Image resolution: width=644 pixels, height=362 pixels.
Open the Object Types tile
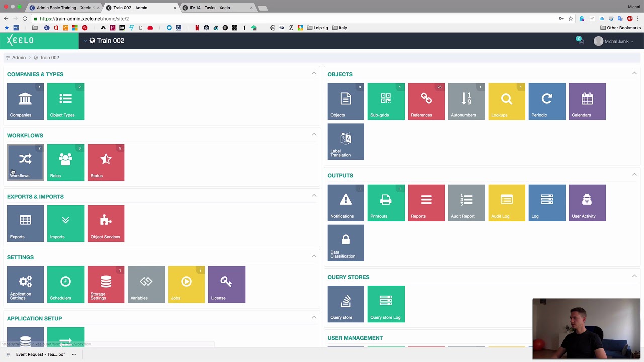[x=65, y=102]
